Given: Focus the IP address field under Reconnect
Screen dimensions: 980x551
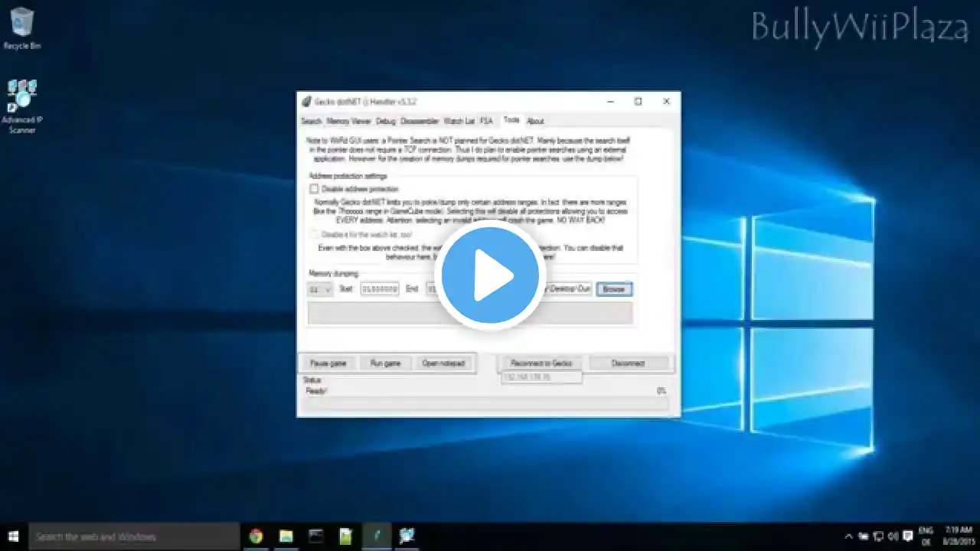Looking at the screenshot, I should point(541,377).
